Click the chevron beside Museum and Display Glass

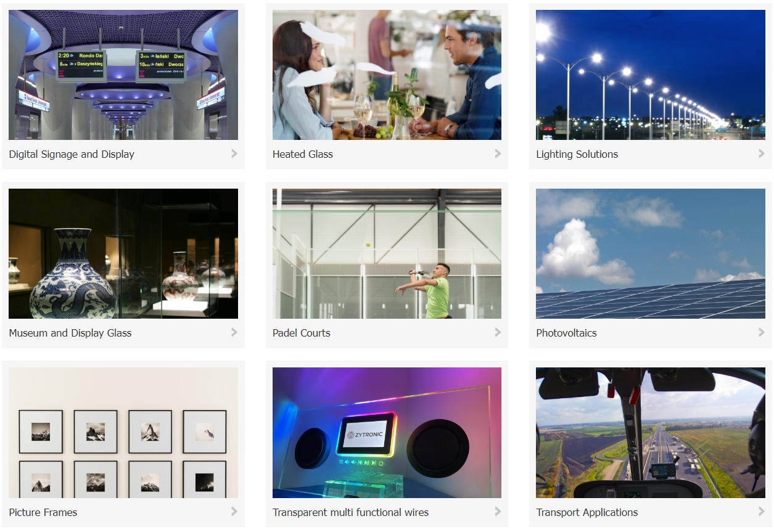coord(234,332)
